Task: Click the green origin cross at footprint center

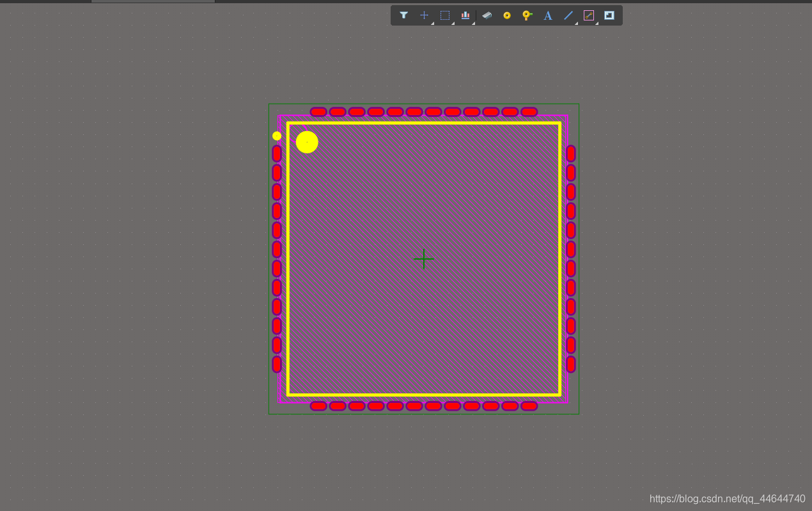Action: click(x=424, y=259)
